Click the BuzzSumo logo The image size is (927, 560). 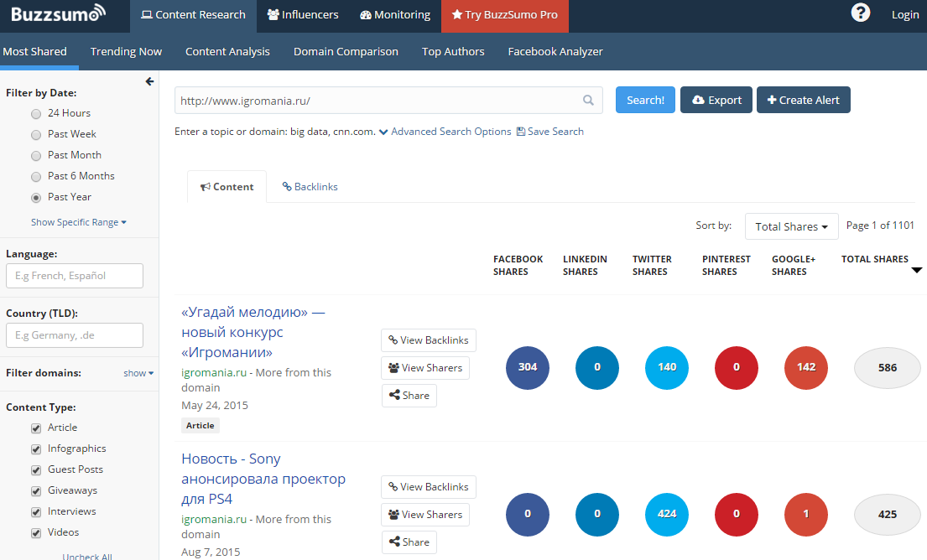tap(58, 13)
